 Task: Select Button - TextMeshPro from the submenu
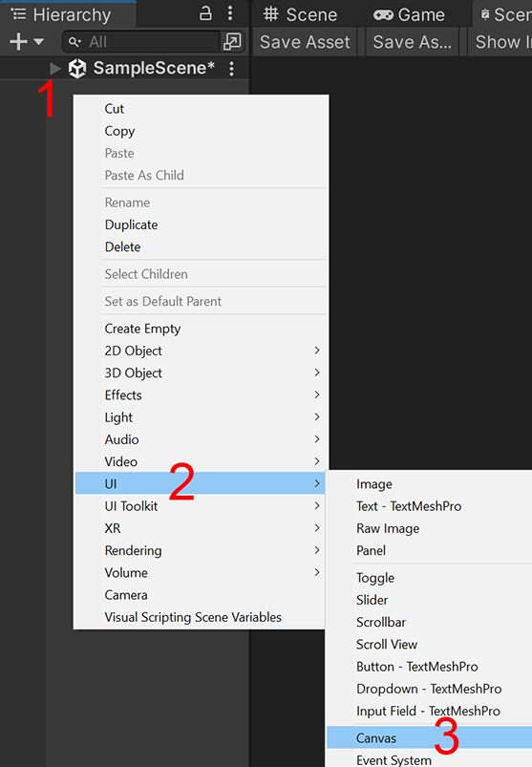[417, 667]
